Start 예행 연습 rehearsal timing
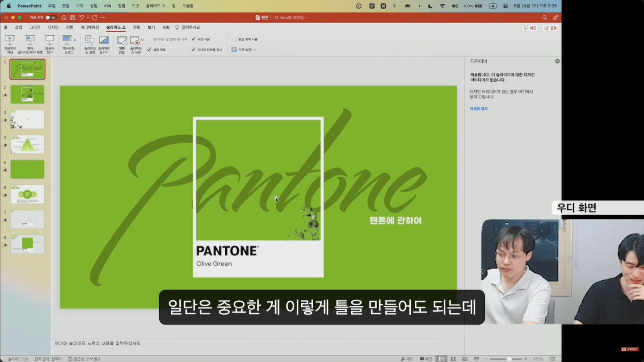Screen dimensions: 644x362 122,44
